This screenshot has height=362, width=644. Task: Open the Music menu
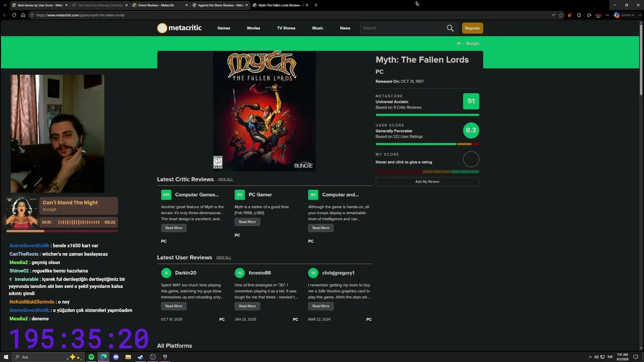click(x=317, y=28)
